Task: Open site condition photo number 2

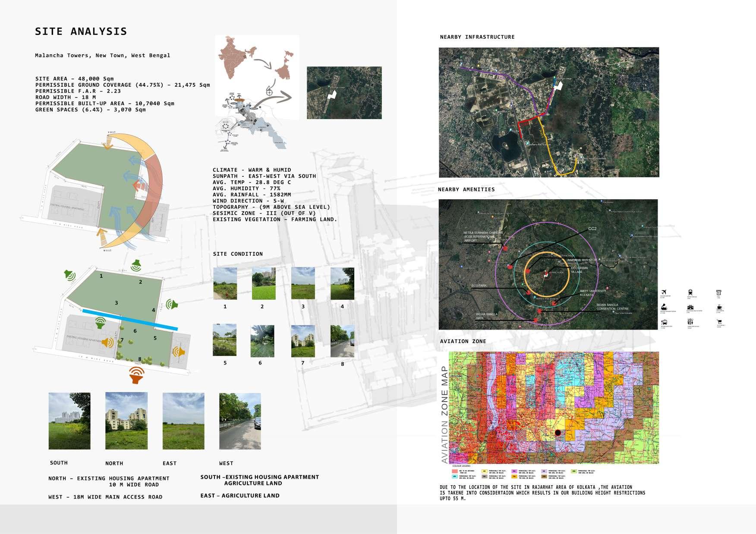Action: (264, 283)
